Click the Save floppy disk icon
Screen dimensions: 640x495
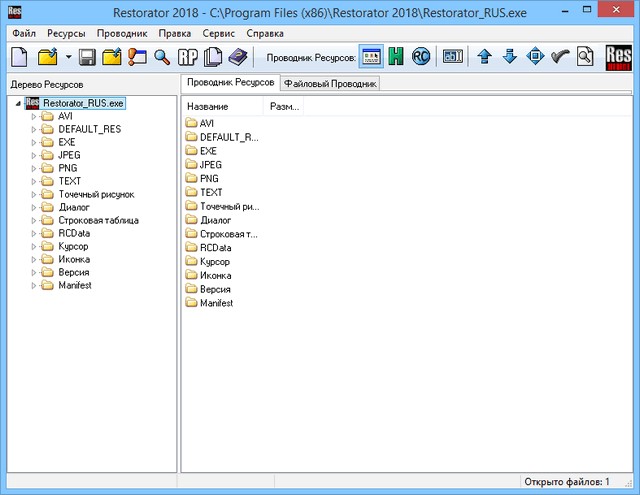click(87, 57)
